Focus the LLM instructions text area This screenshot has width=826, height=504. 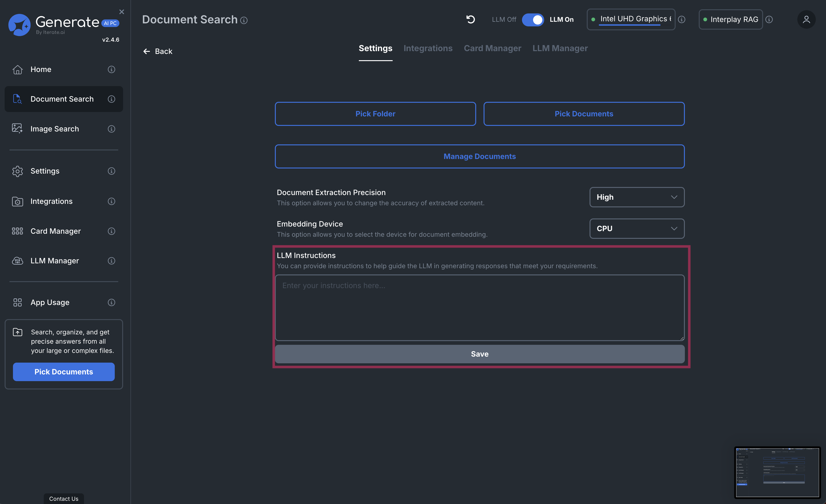pos(479,308)
